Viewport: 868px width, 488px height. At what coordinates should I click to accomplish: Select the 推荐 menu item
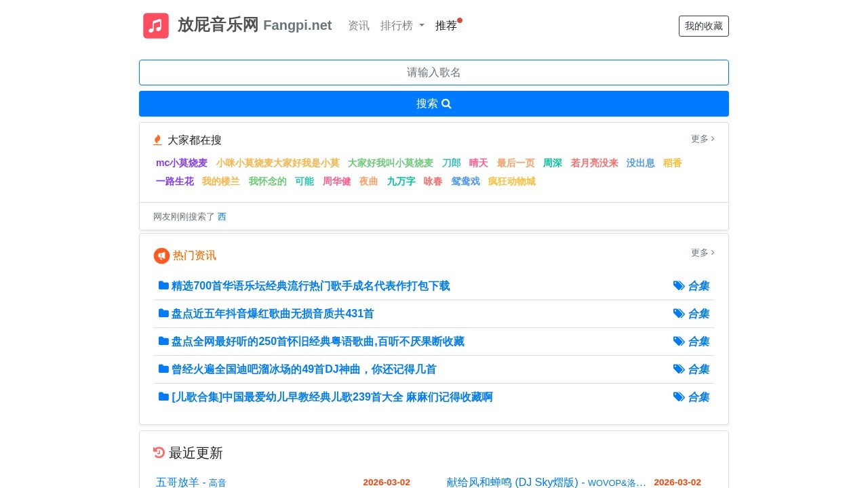pos(446,26)
